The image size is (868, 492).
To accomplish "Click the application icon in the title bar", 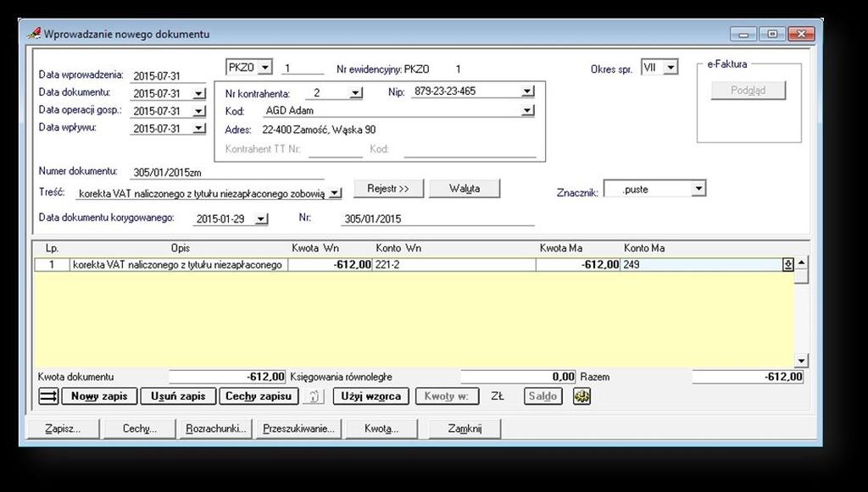I will pos(34,34).
